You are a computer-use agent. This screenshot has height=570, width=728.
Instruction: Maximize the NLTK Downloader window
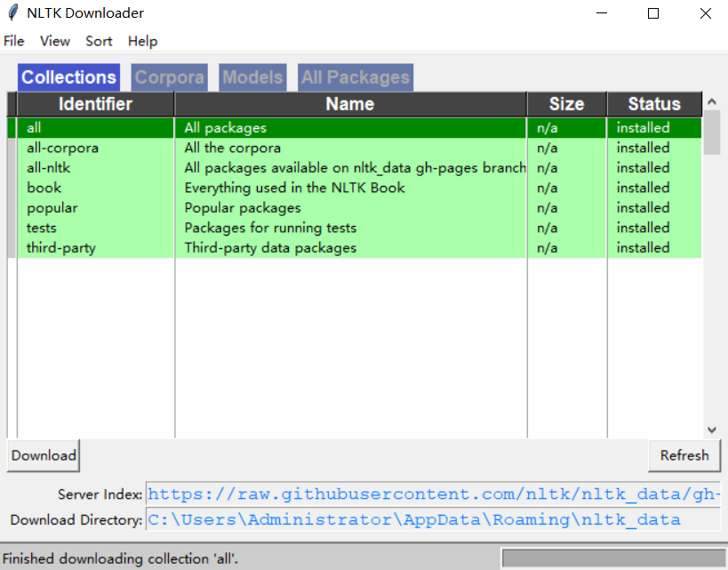click(653, 13)
